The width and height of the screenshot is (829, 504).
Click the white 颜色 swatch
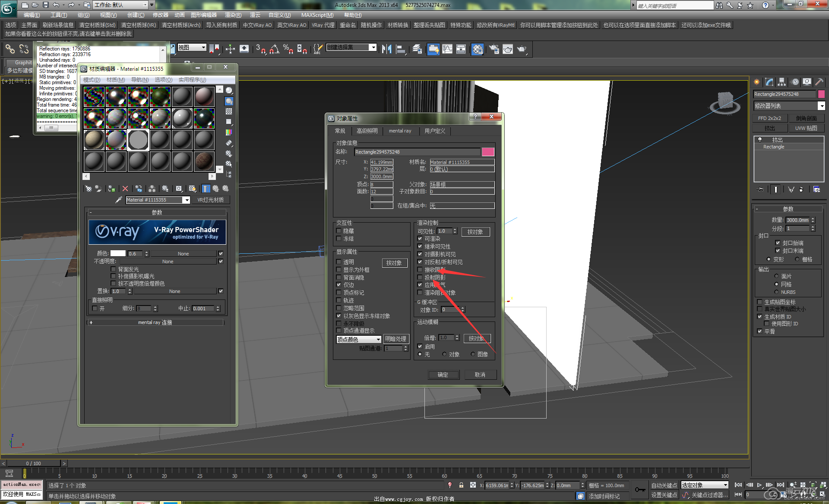click(x=118, y=254)
